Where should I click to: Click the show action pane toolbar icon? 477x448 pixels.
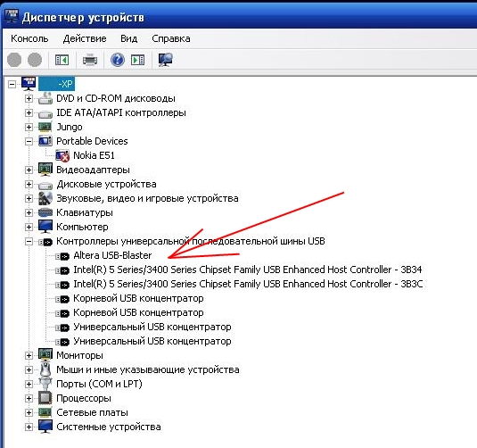pos(138,60)
